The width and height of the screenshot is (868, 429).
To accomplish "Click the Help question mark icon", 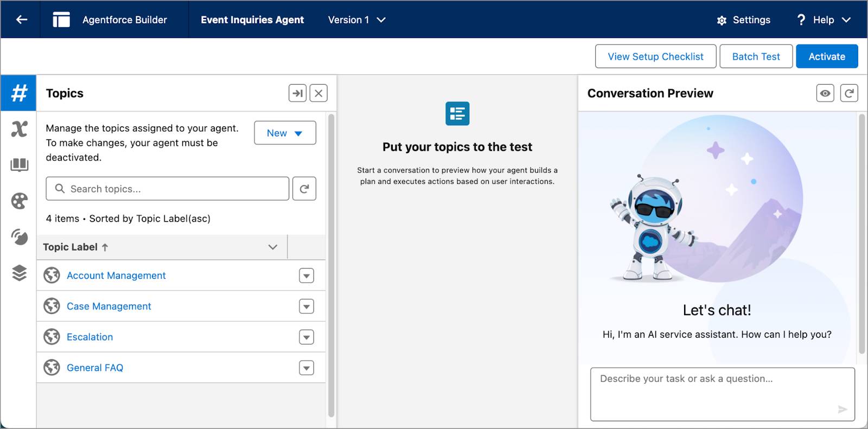I will click(801, 20).
